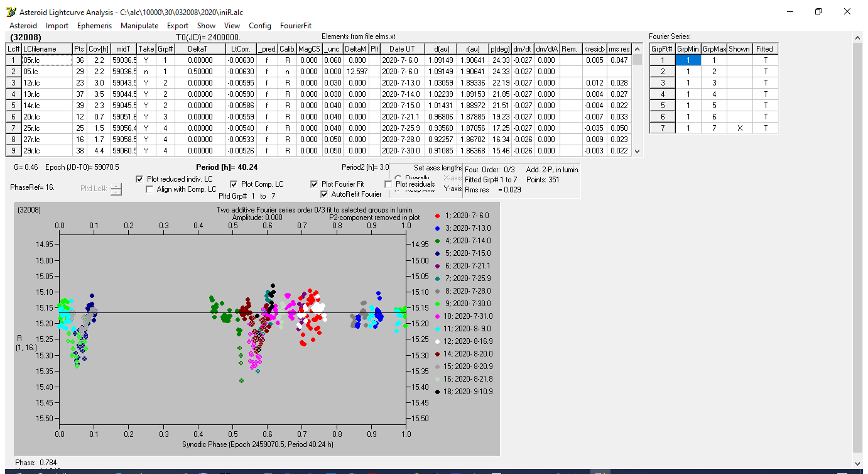Click the Date UT column header
Viewport: 868px width, 474px height.
click(x=401, y=49)
